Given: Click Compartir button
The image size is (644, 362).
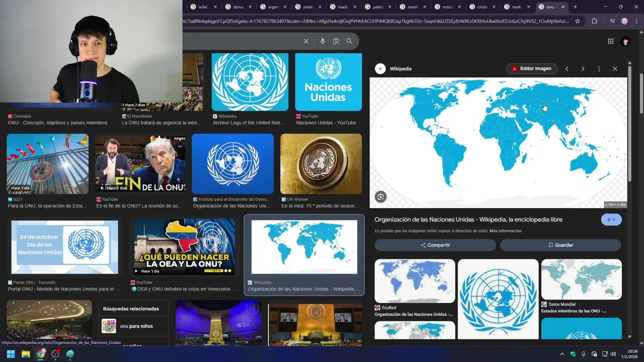Looking at the screenshot, I should point(435,245).
